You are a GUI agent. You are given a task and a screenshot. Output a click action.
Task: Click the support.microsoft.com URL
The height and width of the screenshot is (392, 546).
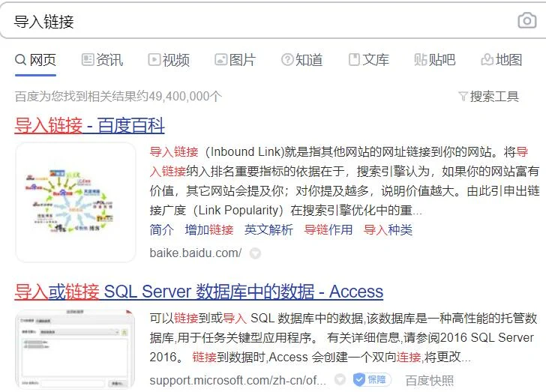[x=238, y=380]
